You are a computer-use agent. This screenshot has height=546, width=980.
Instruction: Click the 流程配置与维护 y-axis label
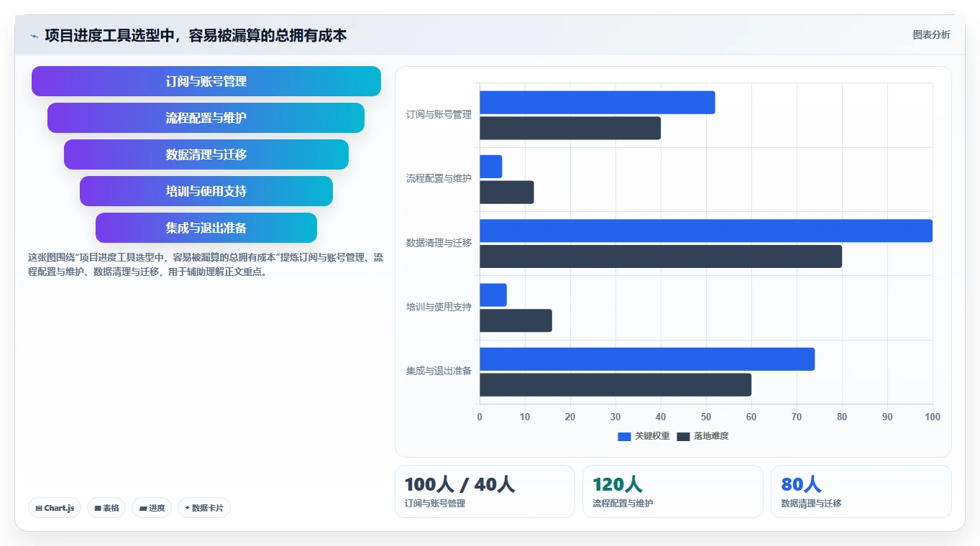(439, 179)
